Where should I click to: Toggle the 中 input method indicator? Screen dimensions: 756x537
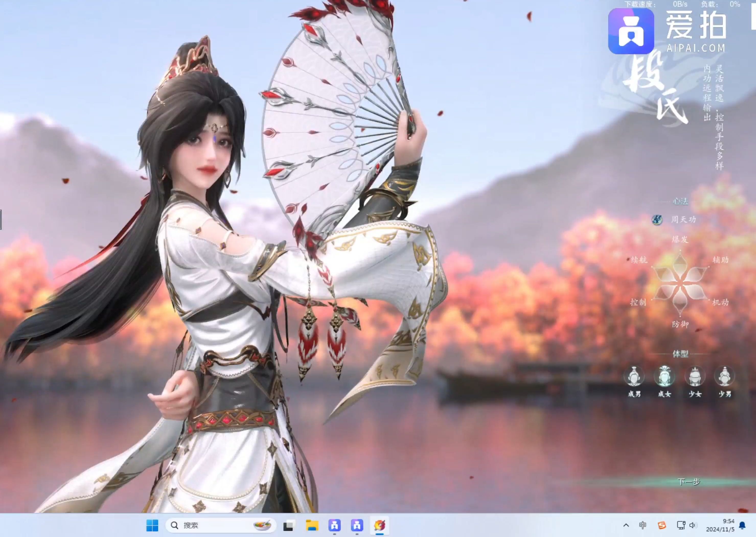(643, 525)
